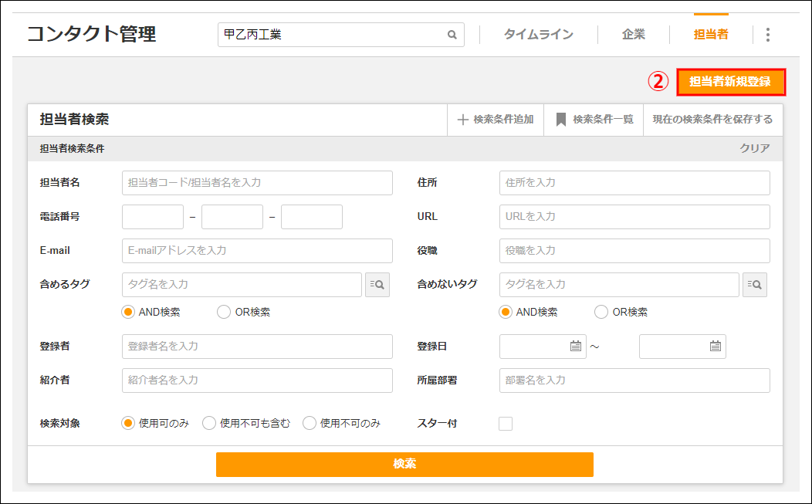Open the bookmark 検索条件一覧 list
812x504 pixels.
594,120
